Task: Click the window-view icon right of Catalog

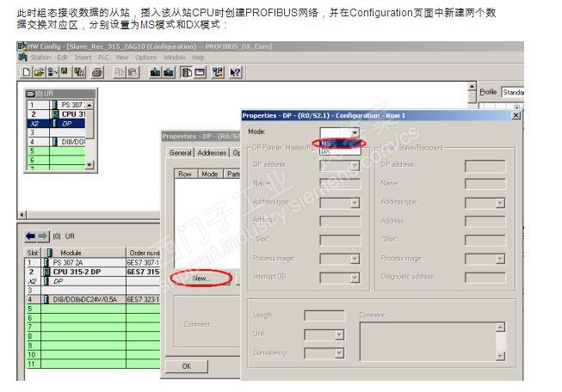Action: (x=200, y=72)
